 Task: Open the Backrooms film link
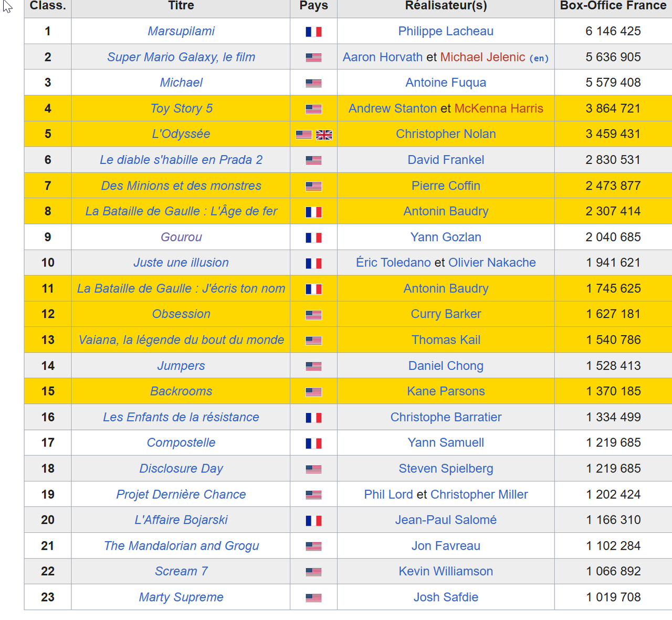pyautogui.click(x=181, y=391)
